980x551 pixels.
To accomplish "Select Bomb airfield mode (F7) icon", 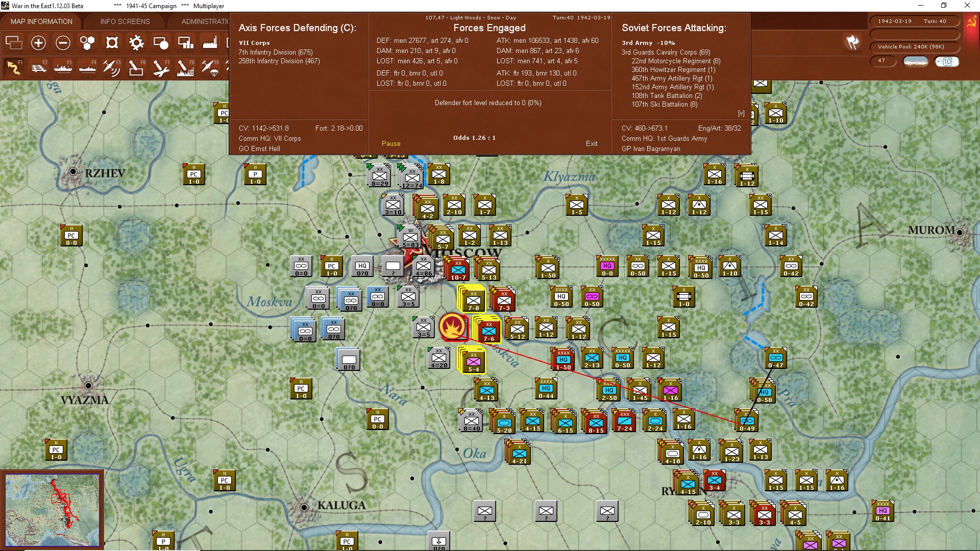I will click(161, 68).
